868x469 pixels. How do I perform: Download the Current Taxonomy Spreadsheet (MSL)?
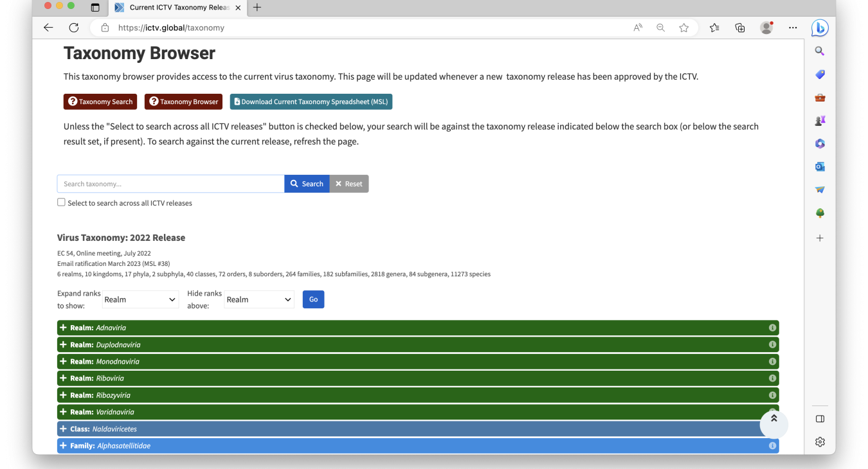pyautogui.click(x=311, y=102)
